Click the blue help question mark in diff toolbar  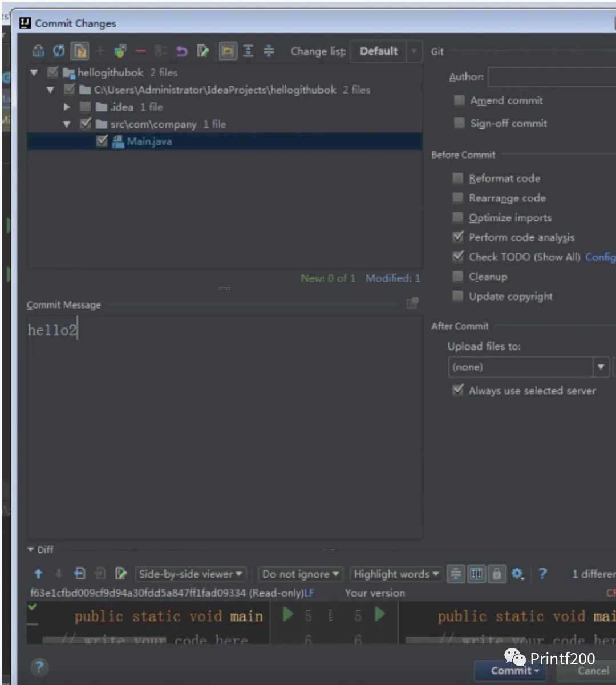point(542,574)
